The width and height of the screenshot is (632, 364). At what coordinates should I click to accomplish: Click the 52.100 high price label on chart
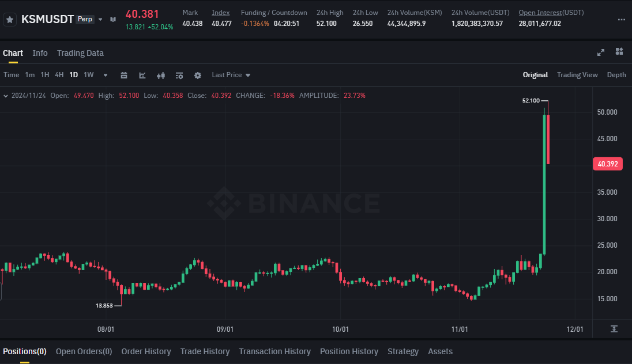(x=531, y=101)
